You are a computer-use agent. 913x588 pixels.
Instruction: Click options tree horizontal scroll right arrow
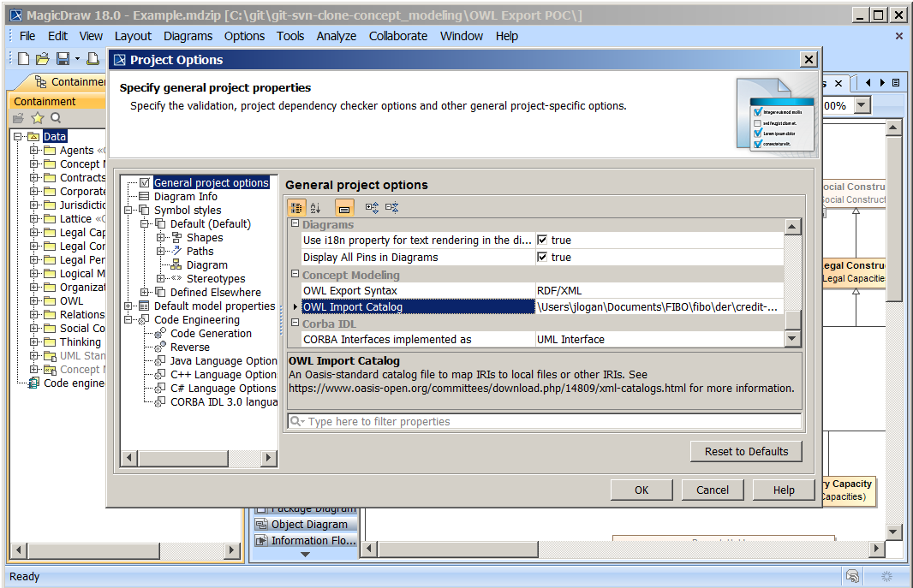[268, 458]
